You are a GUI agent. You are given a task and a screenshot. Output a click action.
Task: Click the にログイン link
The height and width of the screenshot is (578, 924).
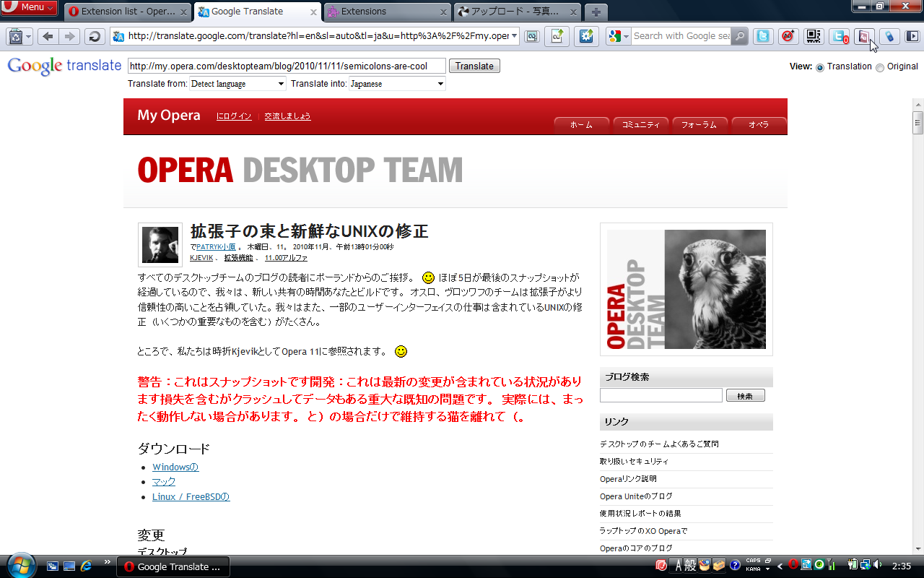(234, 116)
